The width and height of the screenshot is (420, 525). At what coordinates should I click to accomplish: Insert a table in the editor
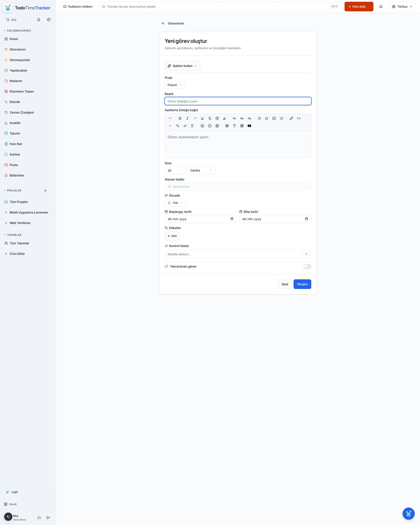point(242,126)
